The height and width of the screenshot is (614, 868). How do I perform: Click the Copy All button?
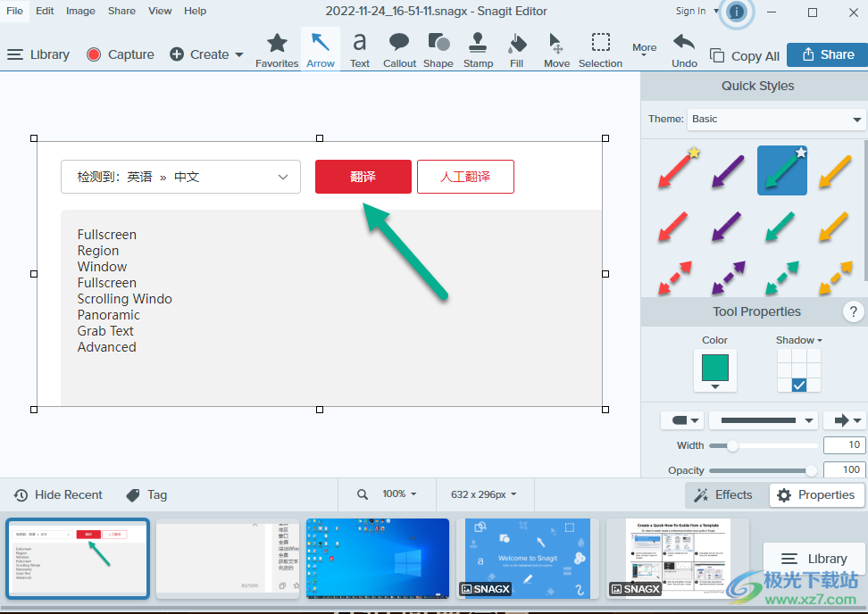click(x=745, y=56)
